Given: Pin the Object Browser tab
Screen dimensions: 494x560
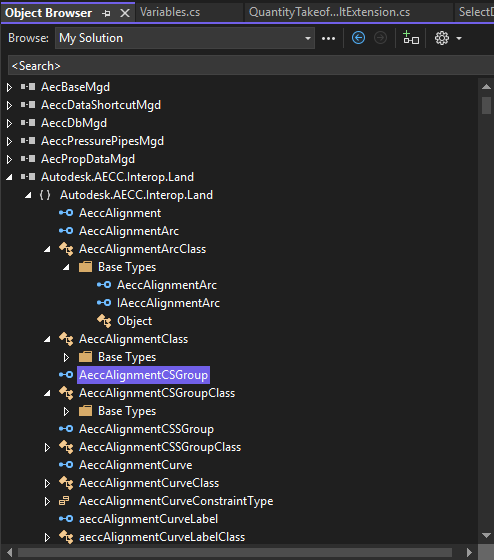Looking at the screenshot, I should tap(106, 14).
